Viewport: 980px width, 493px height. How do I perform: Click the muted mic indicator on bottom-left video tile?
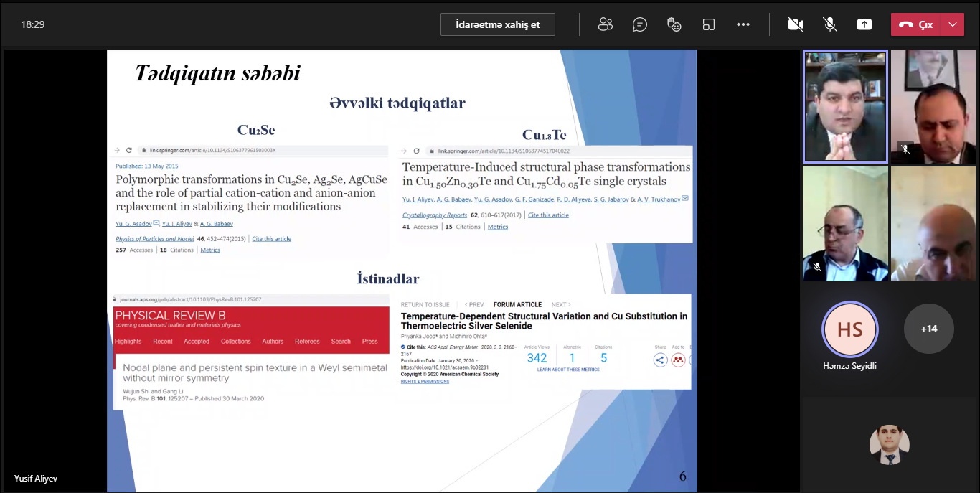816,267
